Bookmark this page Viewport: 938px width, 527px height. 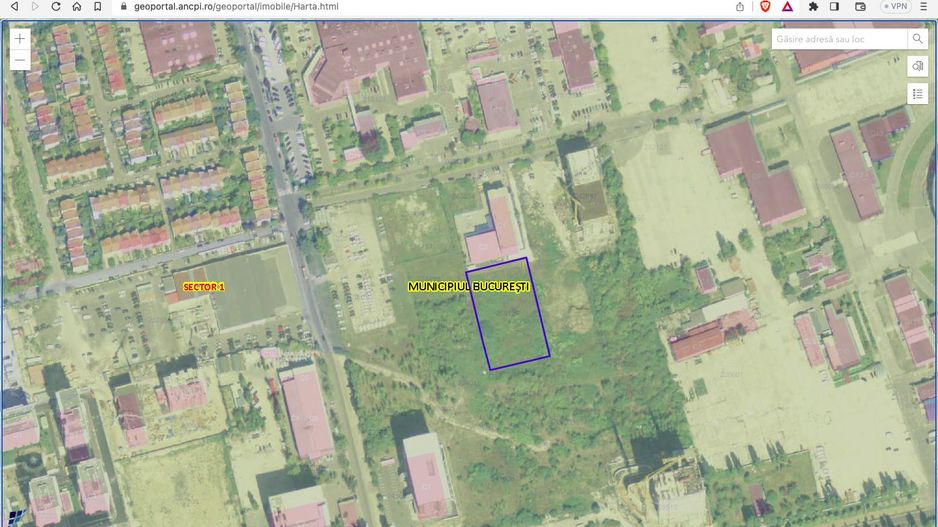coord(98,6)
